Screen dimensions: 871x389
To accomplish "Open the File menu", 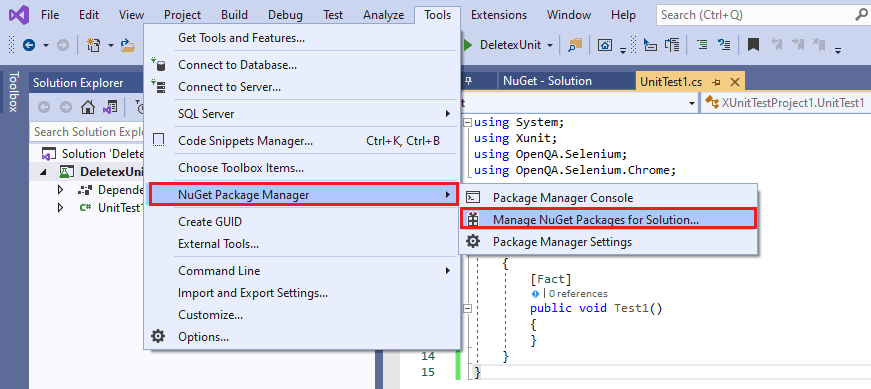I will pos(51,15).
